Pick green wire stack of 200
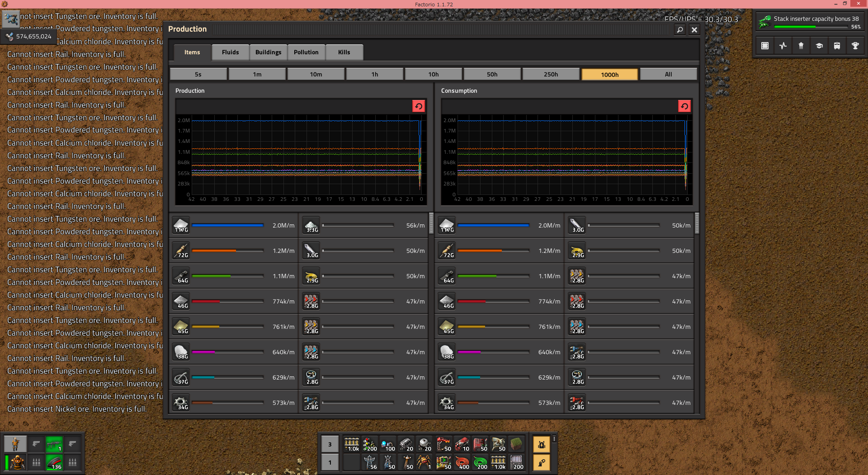 coord(480,462)
